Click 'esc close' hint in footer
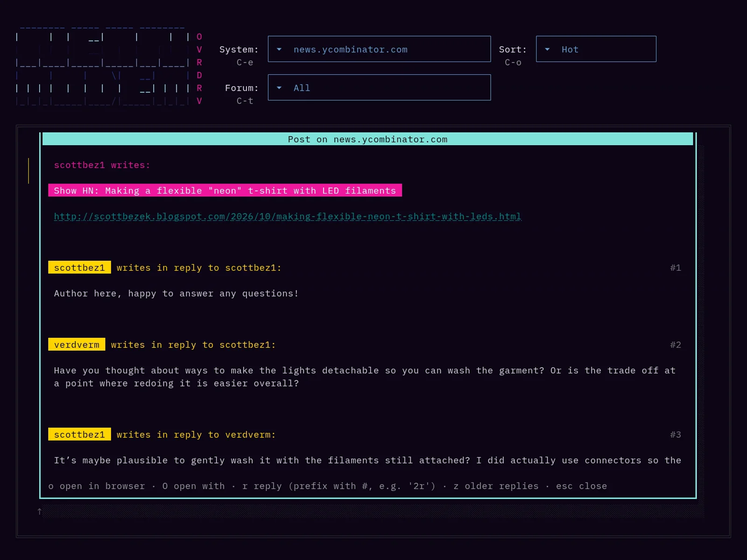Viewport: 747px width, 560px height. [581, 486]
